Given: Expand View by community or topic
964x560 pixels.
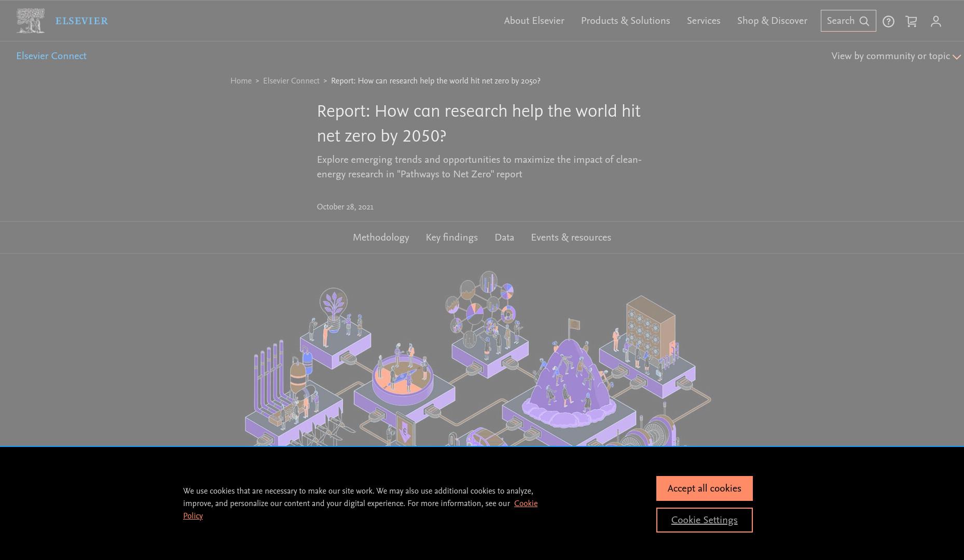Looking at the screenshot, I should point(896,56).
